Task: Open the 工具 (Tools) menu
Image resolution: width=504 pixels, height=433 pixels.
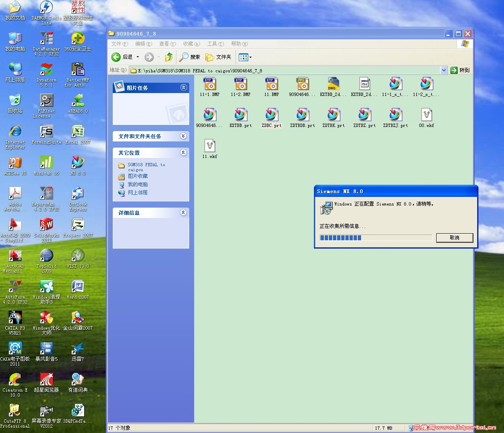Action: (216, 44)
